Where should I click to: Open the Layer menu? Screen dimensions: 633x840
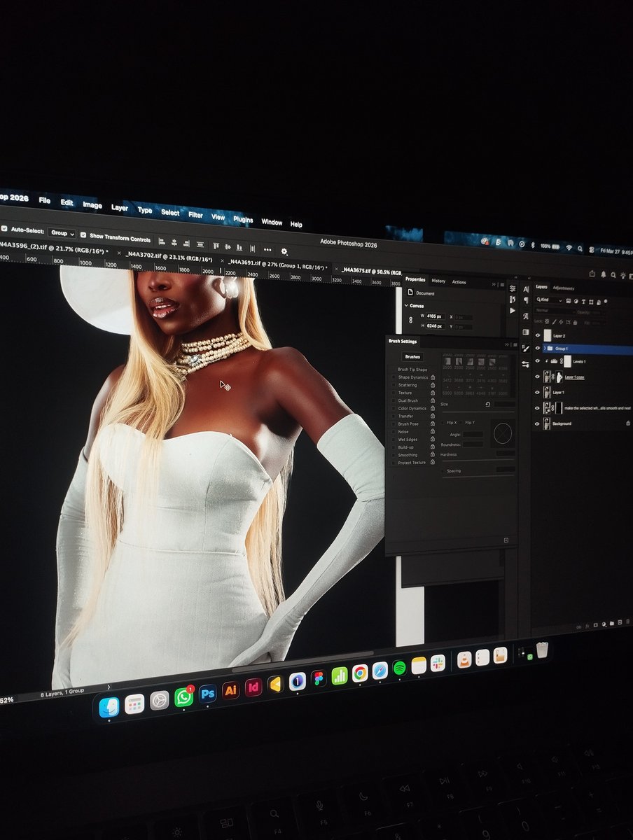120,208
